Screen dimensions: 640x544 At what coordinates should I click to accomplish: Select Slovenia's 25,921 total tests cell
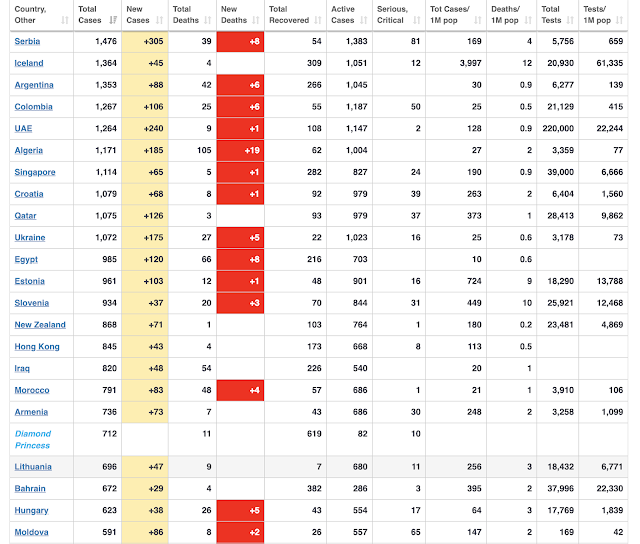point(558,303)
